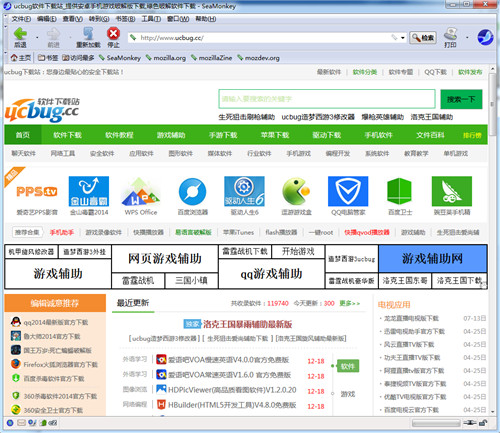Click in the site keyword search field
The height and width of the screenshot is (433, 500).
pyautogui.click(x=327, y=99)
